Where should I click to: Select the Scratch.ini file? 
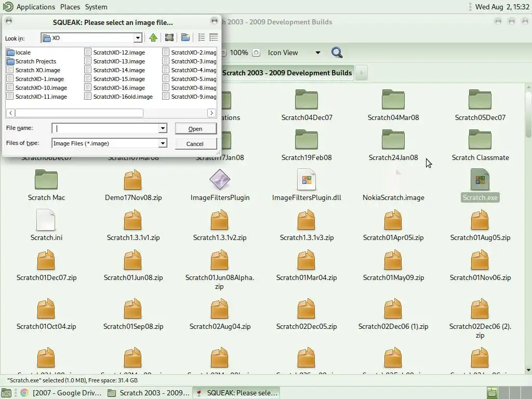46,225
